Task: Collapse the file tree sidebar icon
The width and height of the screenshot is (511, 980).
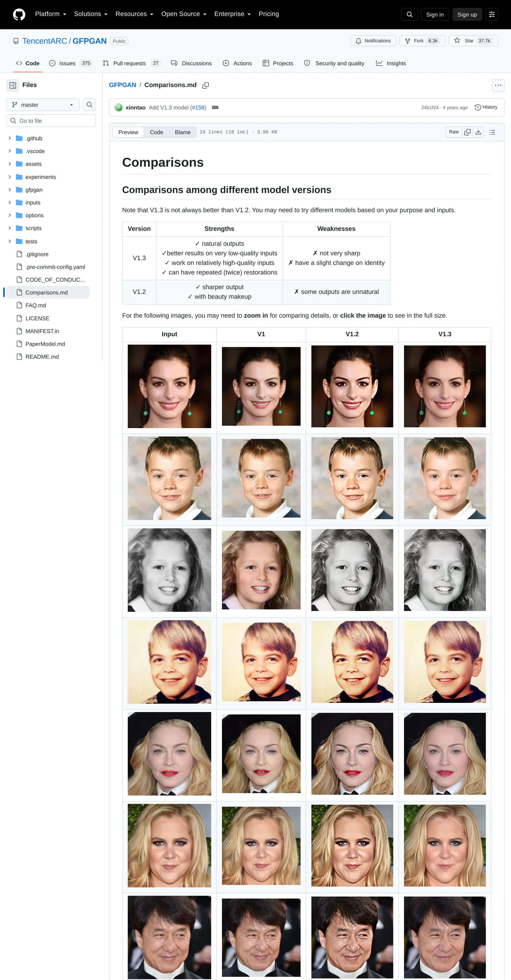Action: tap(13, 85)
